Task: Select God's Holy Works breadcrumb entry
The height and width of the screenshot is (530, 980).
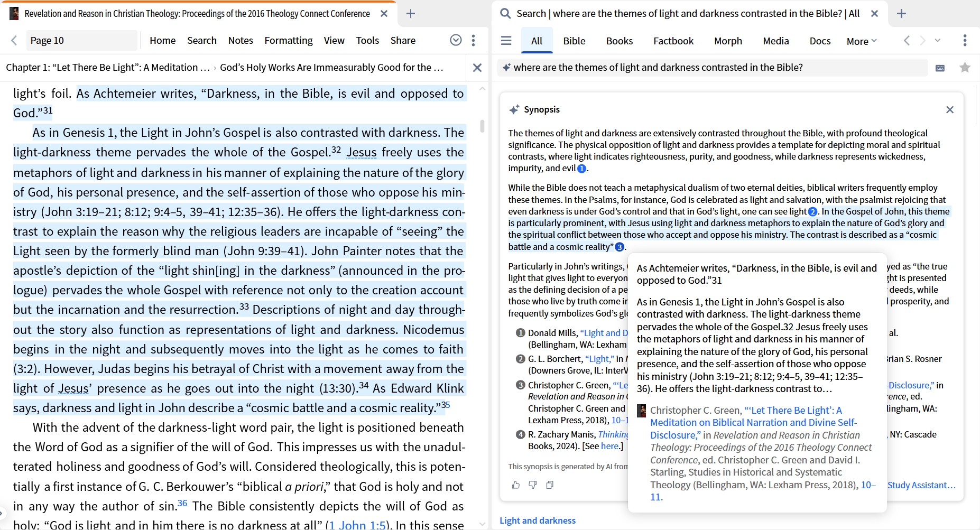Action: (x=331, y=68)
